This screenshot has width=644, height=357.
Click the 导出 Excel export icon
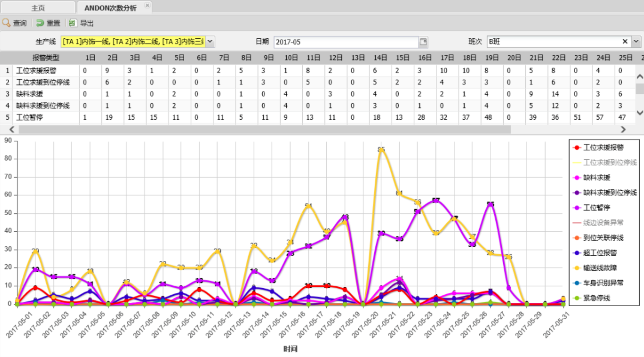click(72, 23)
